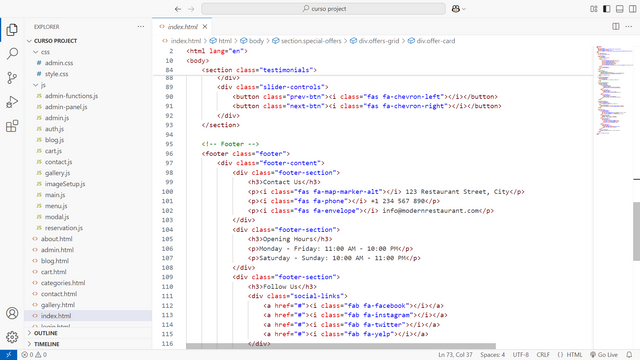Open the Search view
The image size is (640, 360).
(x=12, y=53)
